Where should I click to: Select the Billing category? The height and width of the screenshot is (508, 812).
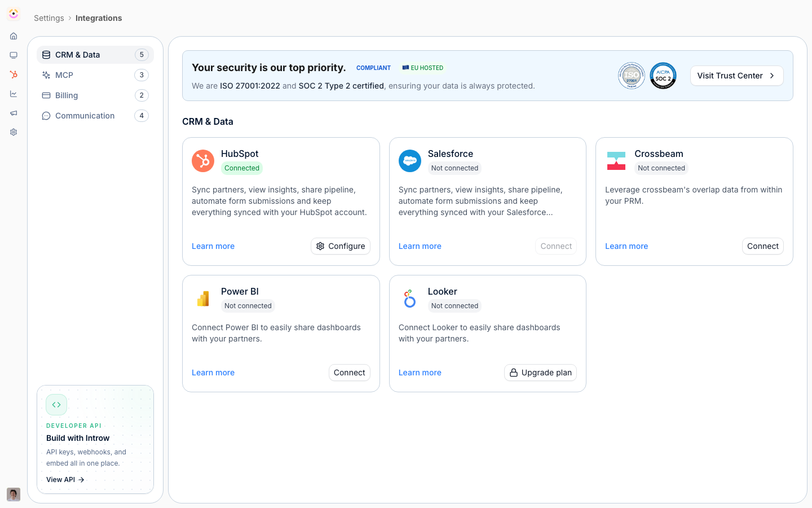pos(95,95)
